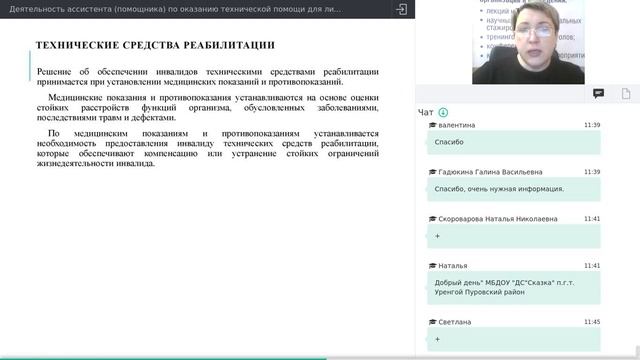Click the 11:41 timestamp on Наталья's message
Screen dimensions: 640x360
tap(592, 266)
